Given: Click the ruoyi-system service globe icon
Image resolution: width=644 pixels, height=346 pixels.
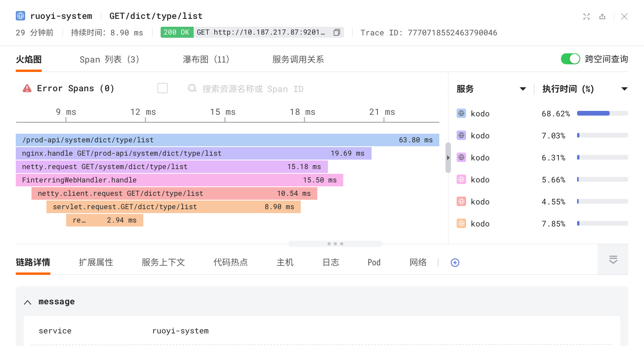Looking at the screenshot, I should coord(20,16).
